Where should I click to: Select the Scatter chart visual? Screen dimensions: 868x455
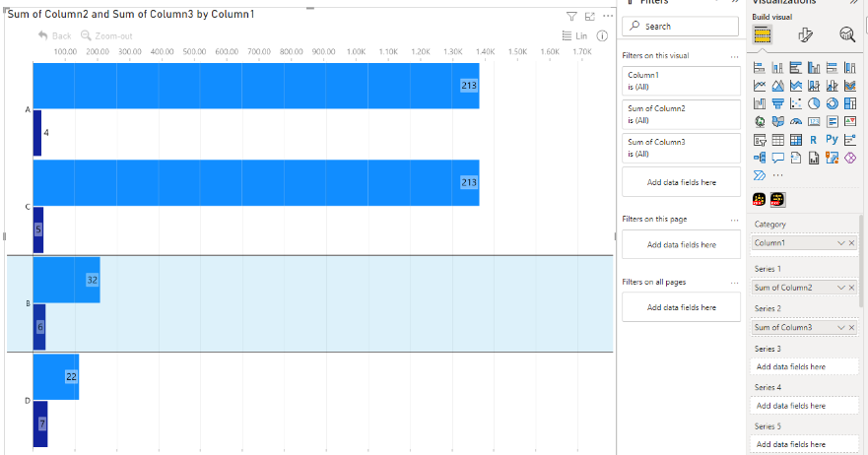coord(795,103)
